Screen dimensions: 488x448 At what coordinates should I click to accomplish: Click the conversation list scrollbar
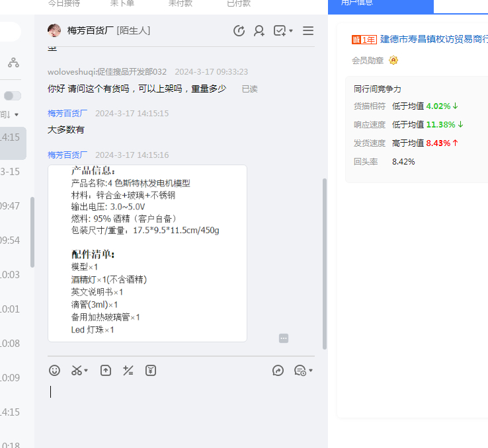(32, 232)
